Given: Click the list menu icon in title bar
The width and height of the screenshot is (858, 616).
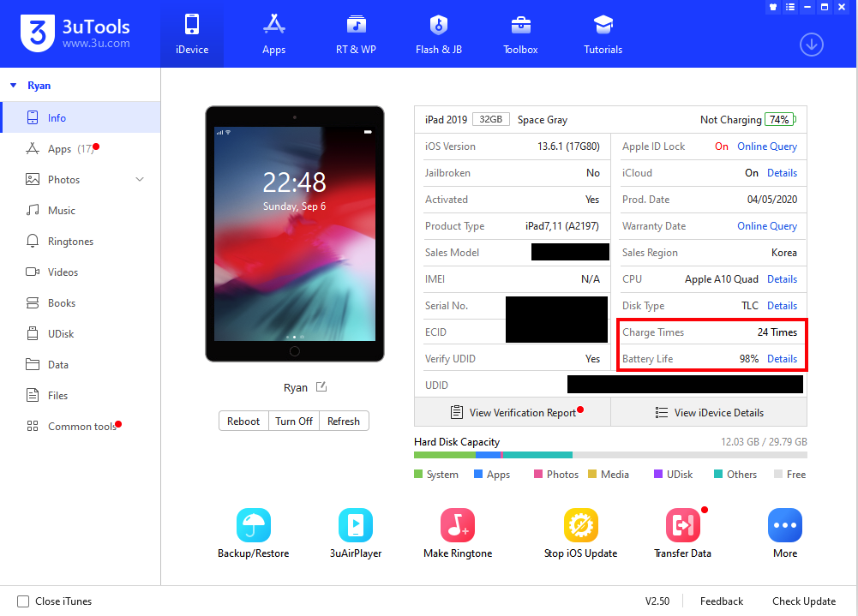Looking at the screenshot, I should tap(790, 7).
